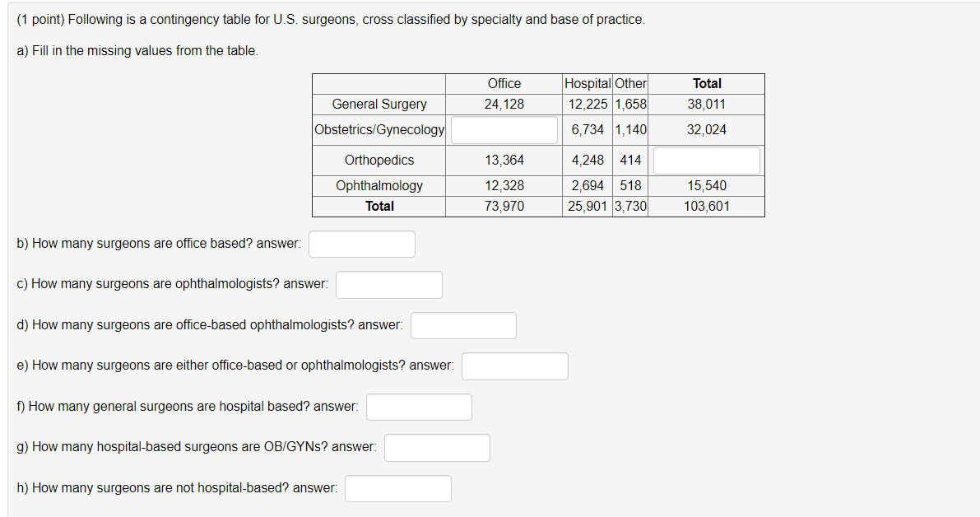Click the not hospital-based answer field
Screen dimensions: 980x517
[398, 489]
